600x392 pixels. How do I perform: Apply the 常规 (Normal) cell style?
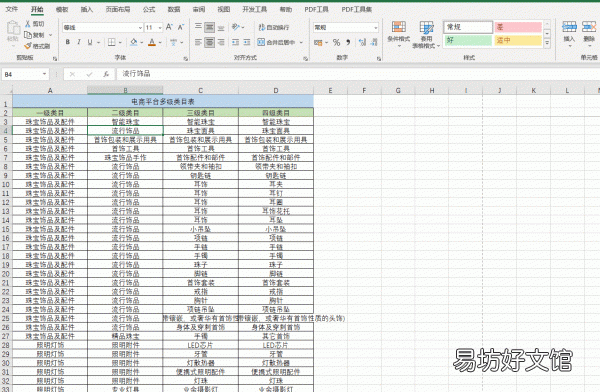pyautogui.click(x=468, y=27)
